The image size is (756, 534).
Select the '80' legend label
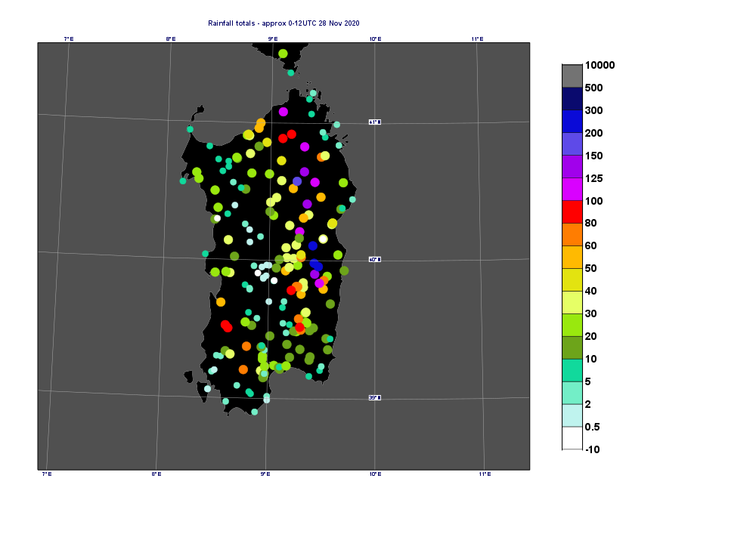click(x=591, y=223)
